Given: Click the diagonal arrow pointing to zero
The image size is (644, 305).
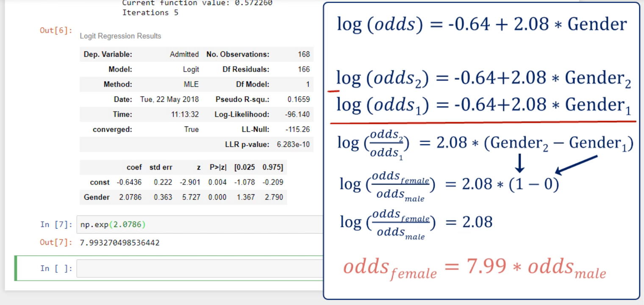Looking at the screenshot, I should 576,165.
